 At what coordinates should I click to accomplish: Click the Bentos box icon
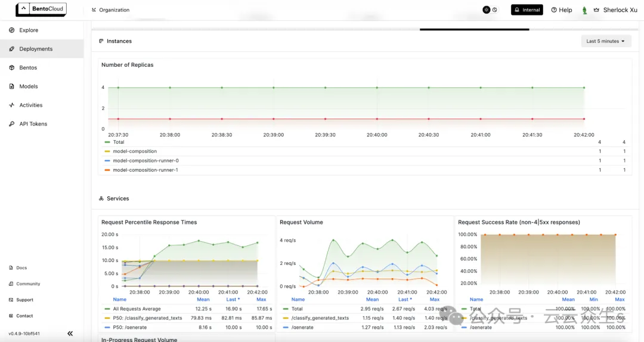12,68
